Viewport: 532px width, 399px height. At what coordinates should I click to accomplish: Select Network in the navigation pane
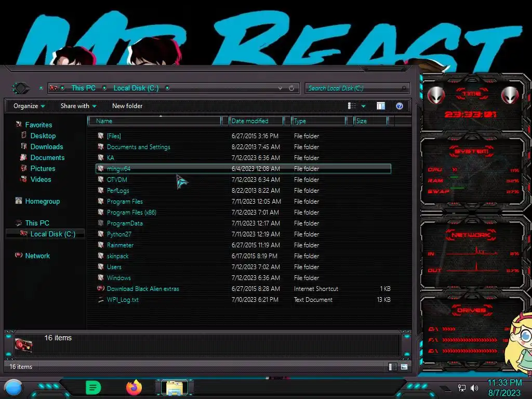coord(37,256)
